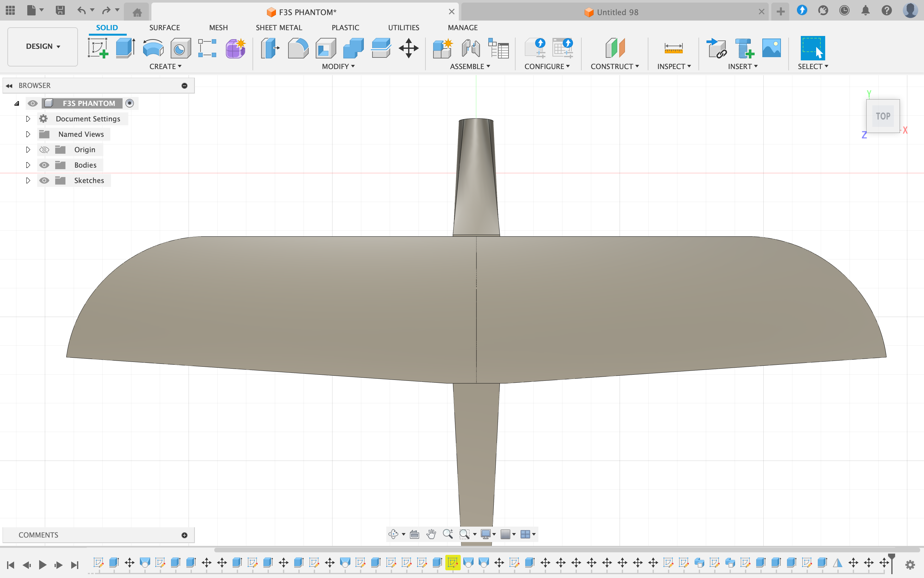Click the timeline horizontal scrollbar

pos(567,550)
